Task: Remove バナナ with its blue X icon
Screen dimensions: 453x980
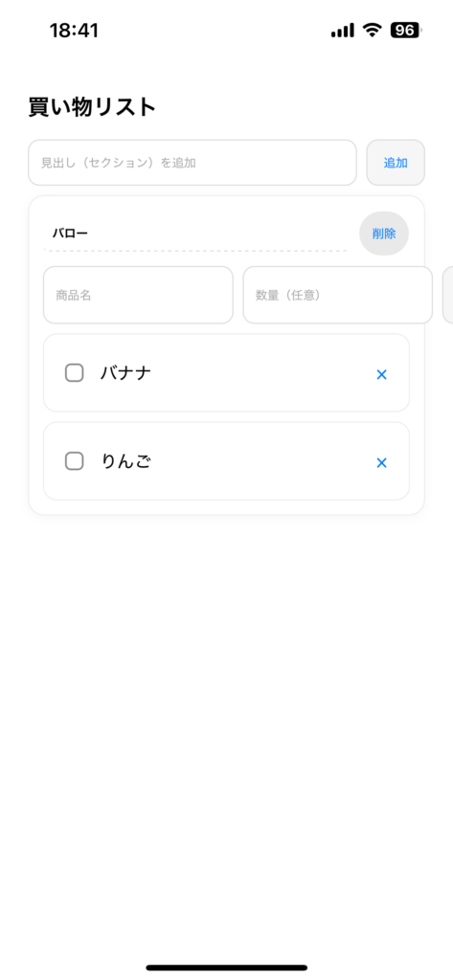Action: [x=382, y=374]
